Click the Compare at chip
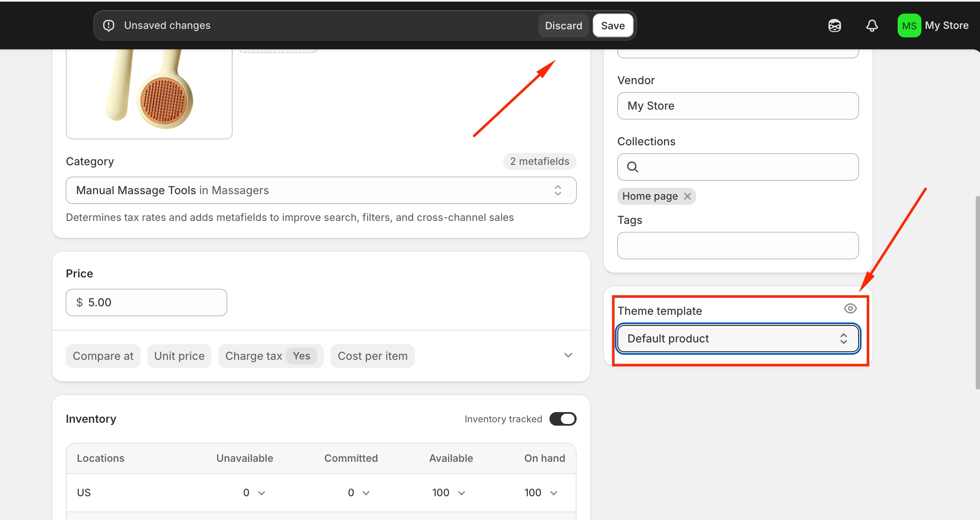Viewport: 980px width, 520px height. (103, 356)
